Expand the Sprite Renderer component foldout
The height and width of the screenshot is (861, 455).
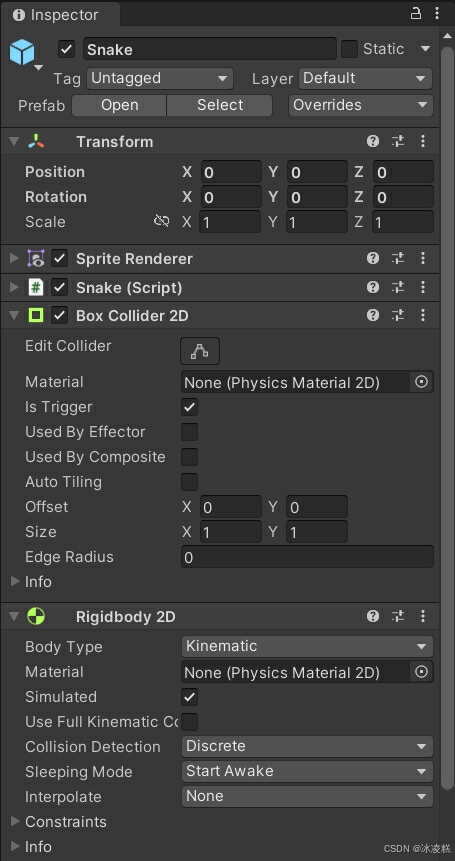(14, 259)
